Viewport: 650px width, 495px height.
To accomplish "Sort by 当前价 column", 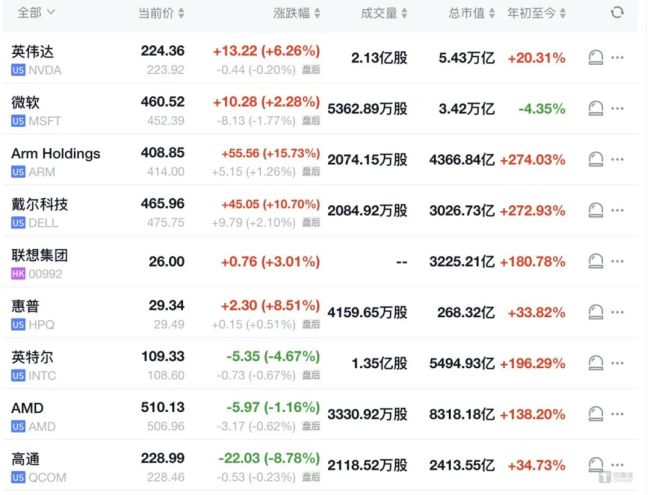I will coord(161,13).
